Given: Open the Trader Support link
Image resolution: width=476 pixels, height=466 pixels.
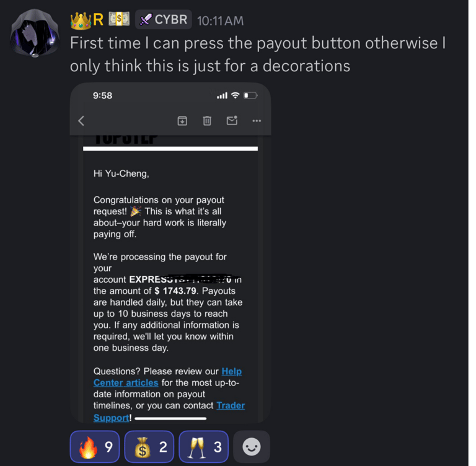Looking at the screenshot, I should click(169, 411).
